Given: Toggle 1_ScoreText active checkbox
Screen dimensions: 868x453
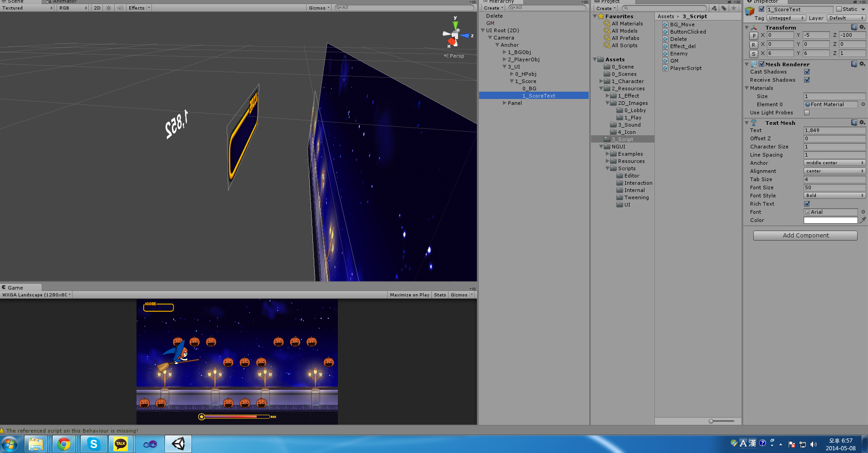Looking at the screenshot, I should coord(761,9).
